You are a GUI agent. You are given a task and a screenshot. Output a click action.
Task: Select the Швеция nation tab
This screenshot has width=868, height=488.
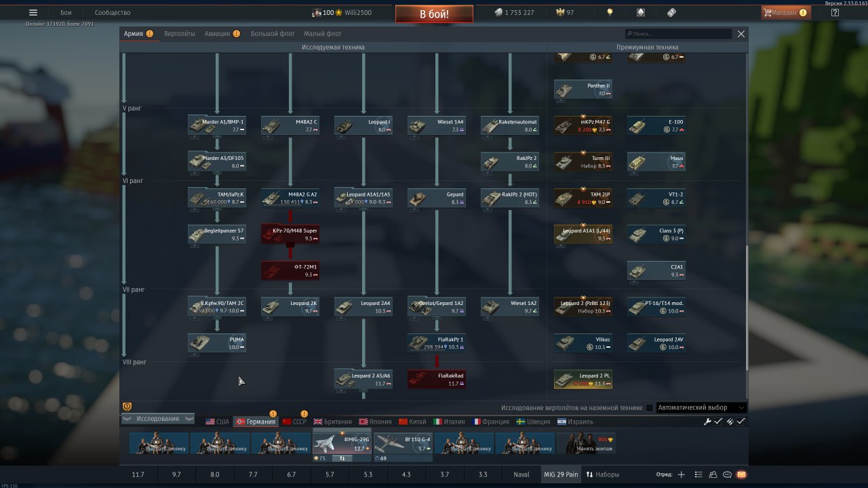coord(533,422)
